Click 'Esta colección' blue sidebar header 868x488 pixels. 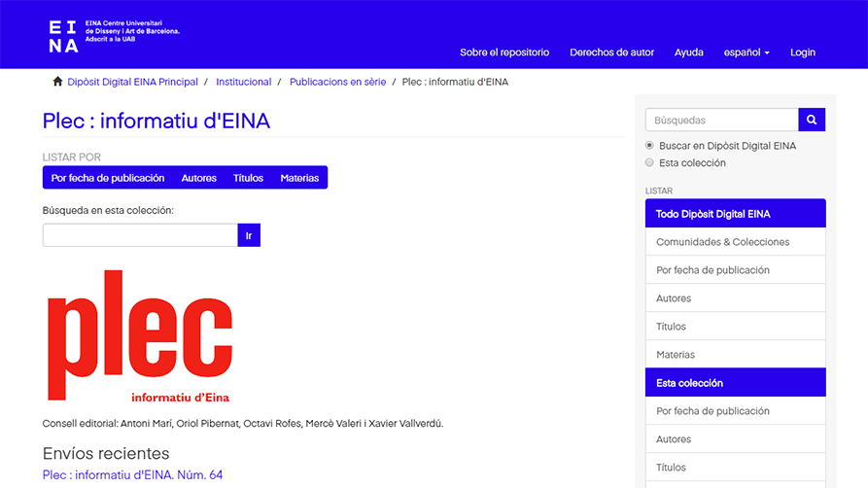click(x=735, y=383)
